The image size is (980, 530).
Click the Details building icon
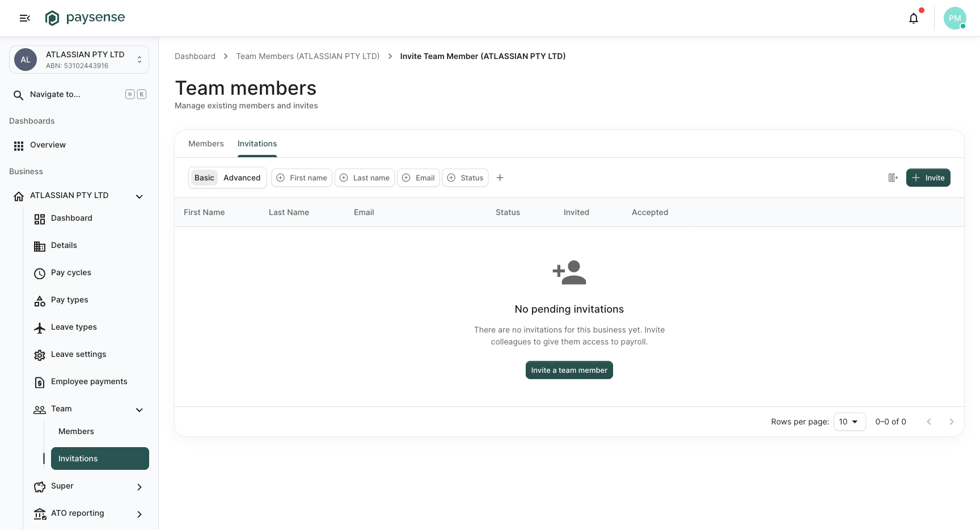pos(40,246)
